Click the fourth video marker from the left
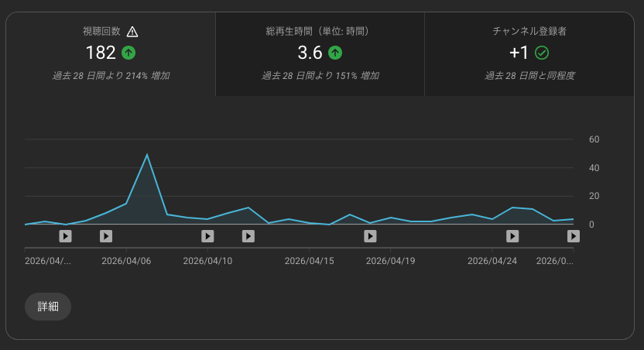 pyautogui.click(x=248, y=236)
